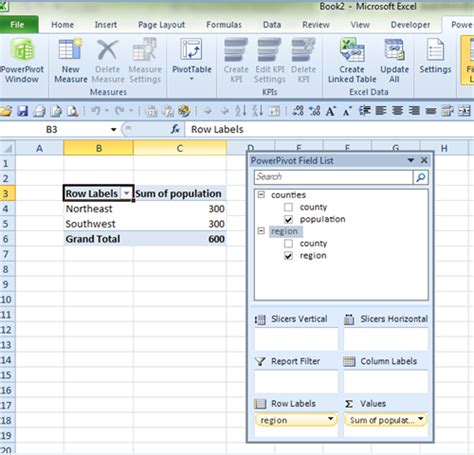This screenshot has height=455, width=474.
Task: Collapse the region table node
Action: (x=261, y=231)
